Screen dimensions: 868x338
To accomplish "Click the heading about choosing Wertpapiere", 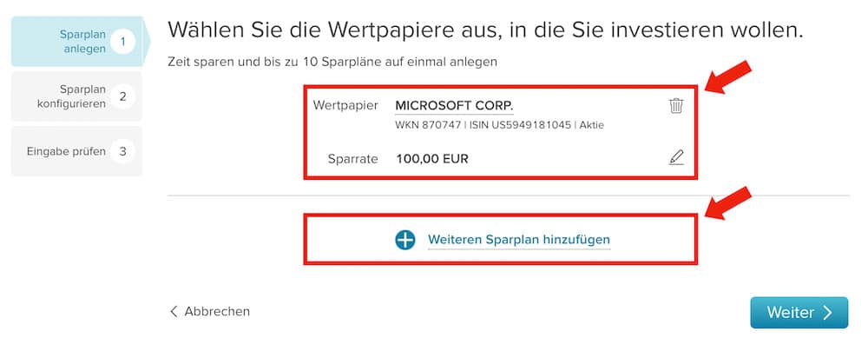I will click(x=485, y=30).
